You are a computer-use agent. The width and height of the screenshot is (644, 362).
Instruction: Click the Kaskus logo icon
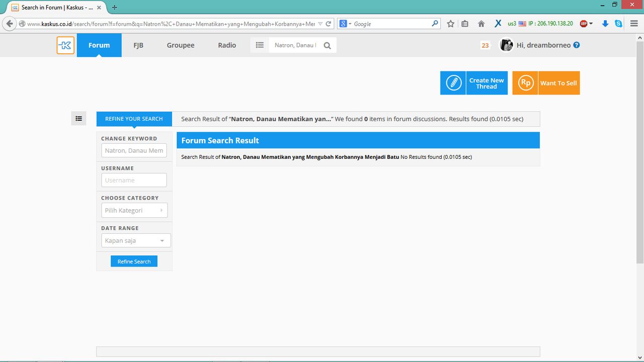(65, 45)
